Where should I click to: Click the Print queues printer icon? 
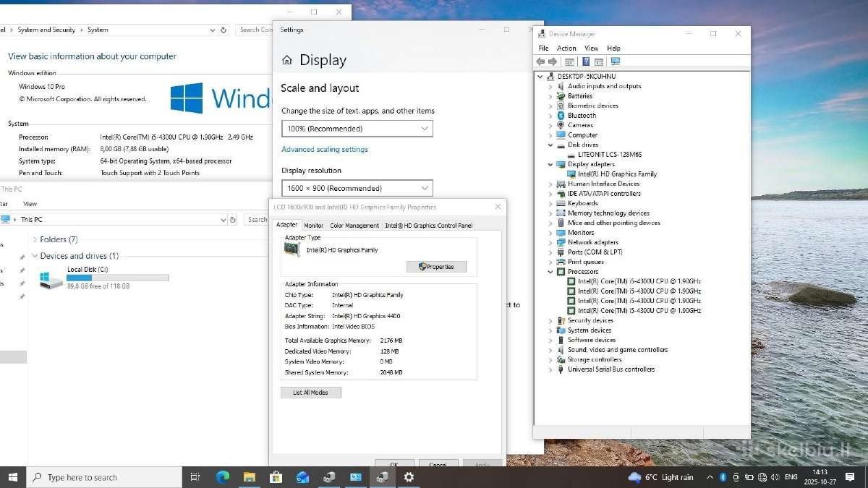click(x=561, y=262)
